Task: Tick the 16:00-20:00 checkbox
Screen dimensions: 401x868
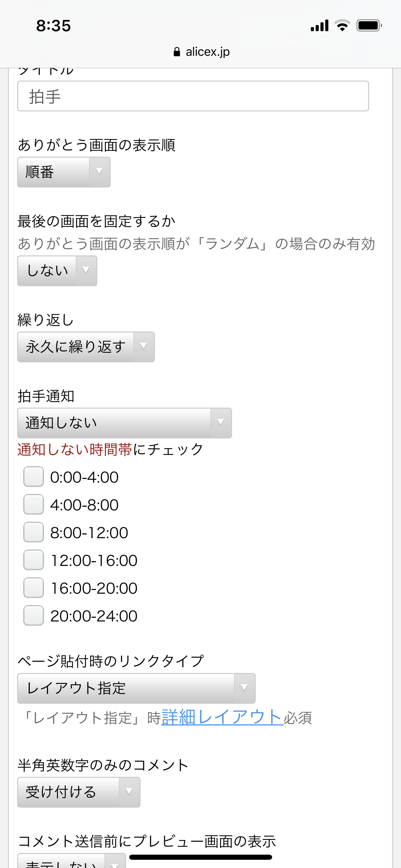Action: pyautogui.click(x=34, y=588)
